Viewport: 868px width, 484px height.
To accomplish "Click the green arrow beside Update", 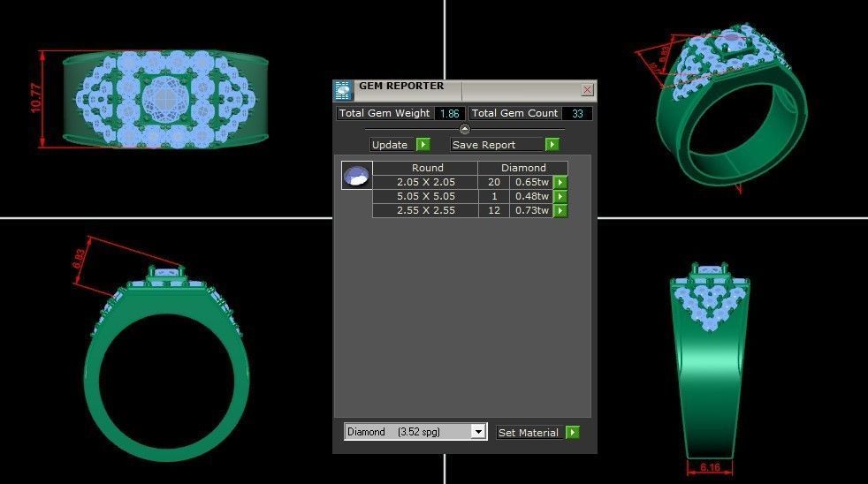I will [x=423, y=144].
